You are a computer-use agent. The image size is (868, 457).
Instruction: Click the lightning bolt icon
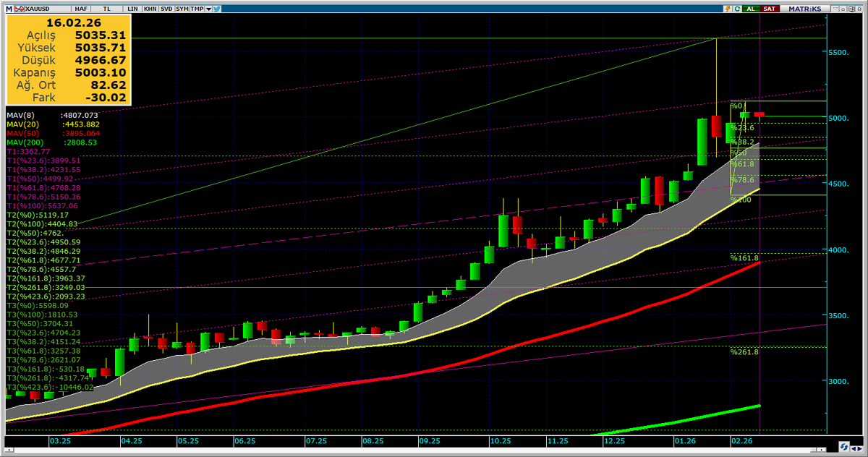coord(728,9)
